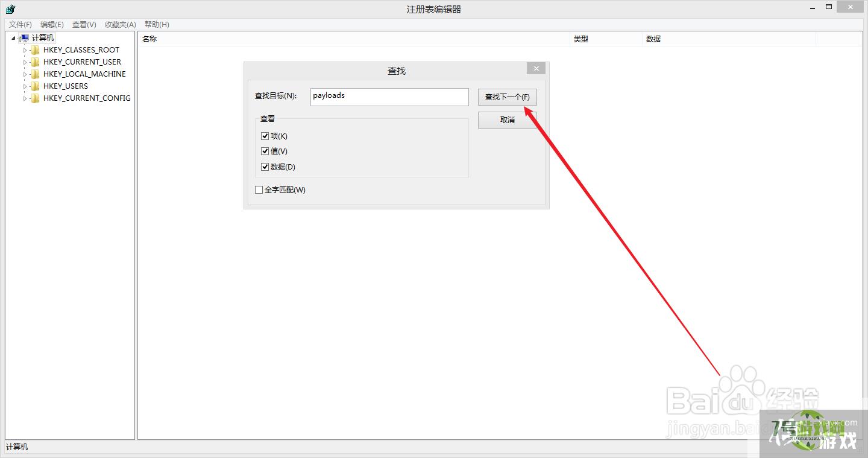The width and height of the screenshot is (868, 458).
Task: Toggle the 值(V) checkbox
Action: tap(265, 151)
